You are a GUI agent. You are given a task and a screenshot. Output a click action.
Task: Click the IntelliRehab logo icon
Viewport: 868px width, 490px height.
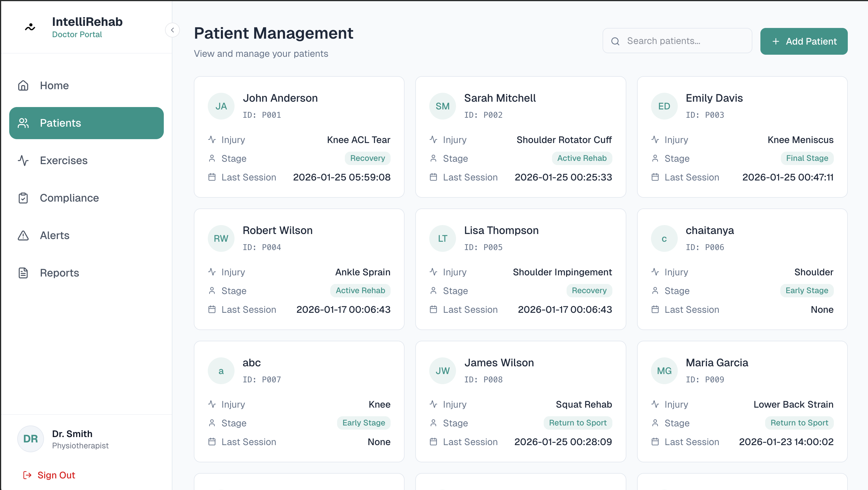tap(30, 27)
